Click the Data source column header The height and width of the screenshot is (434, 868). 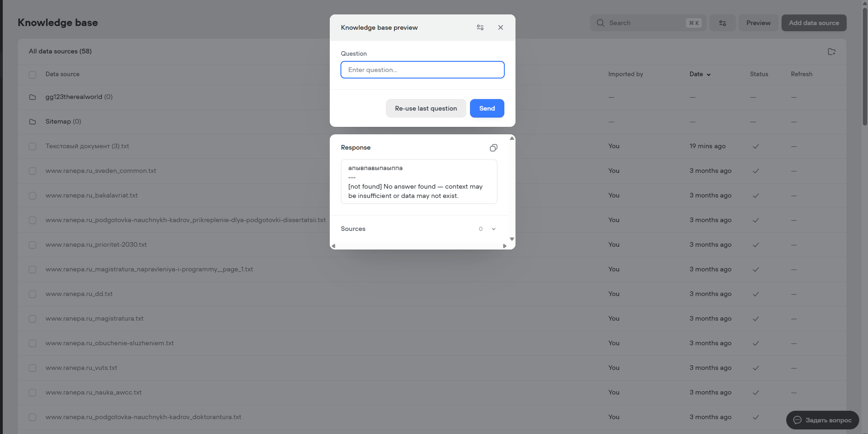62,74
